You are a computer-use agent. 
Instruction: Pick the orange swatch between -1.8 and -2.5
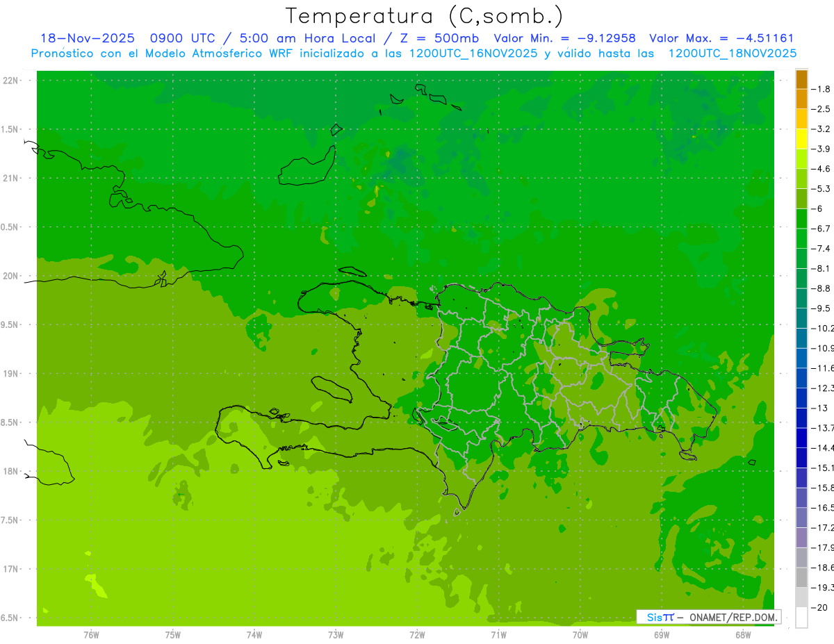801,99
